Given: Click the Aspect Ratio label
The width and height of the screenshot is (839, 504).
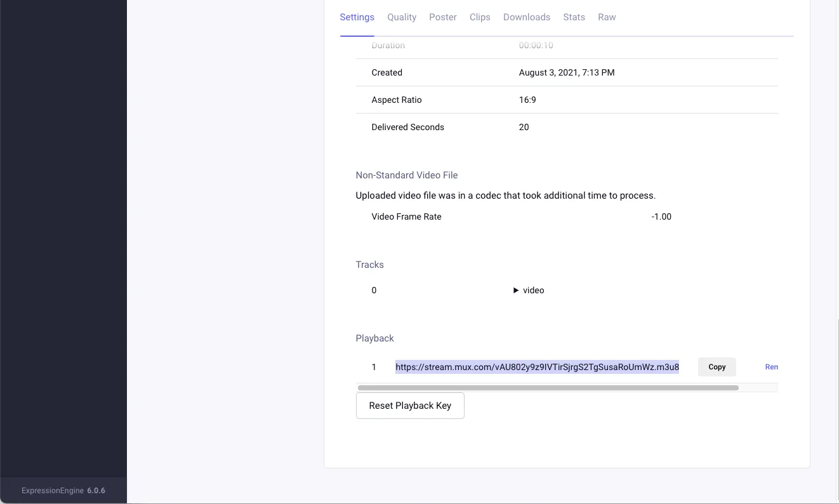Looking at the screenshot, I should click(397, 100).
